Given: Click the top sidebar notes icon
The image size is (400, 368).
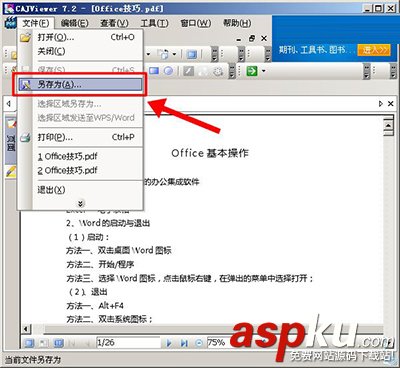Looking at the screenshot, I should point(12,122).
